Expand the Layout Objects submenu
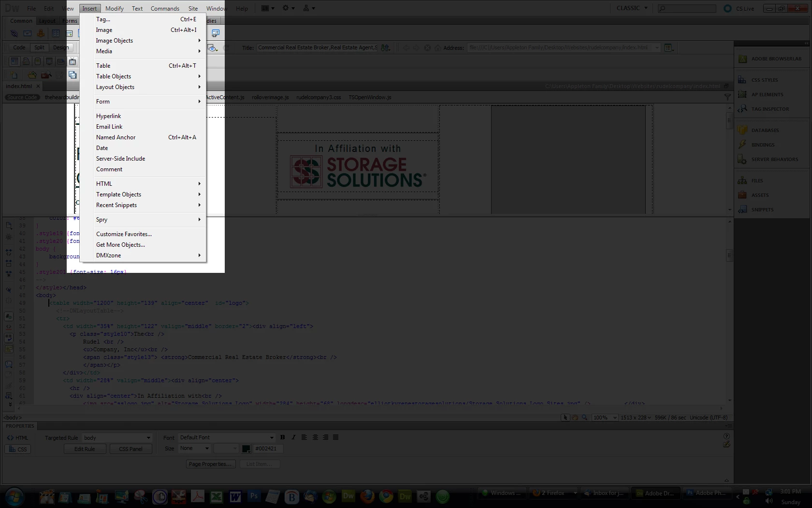The width and height of the screenshot is (812, 508). pyautogui.click(x=149, y=87)
